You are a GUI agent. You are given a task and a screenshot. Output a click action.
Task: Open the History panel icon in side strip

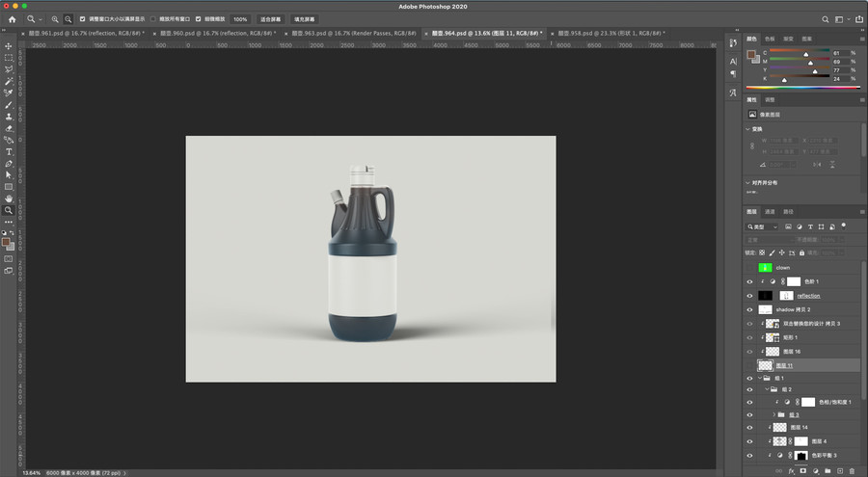click(x=733, y=43)
